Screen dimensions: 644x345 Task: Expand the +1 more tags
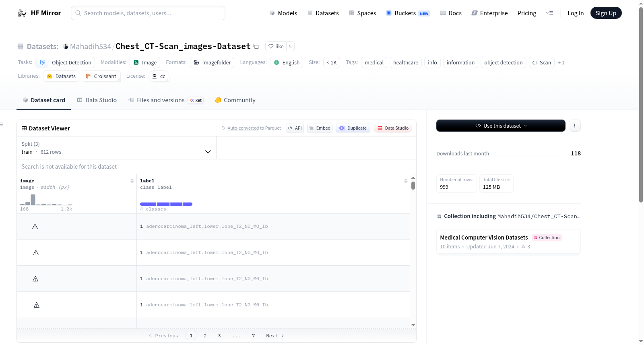pos(561,63)
